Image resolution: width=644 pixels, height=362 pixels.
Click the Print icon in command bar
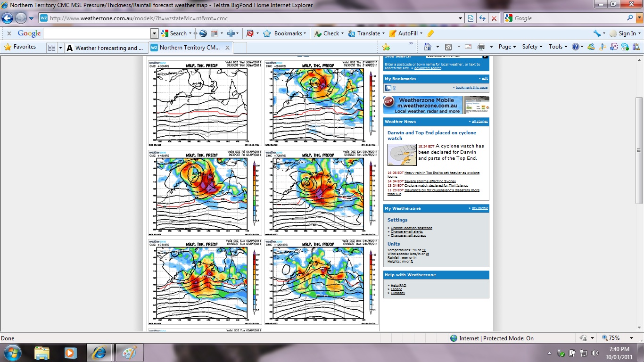[481, 47]
